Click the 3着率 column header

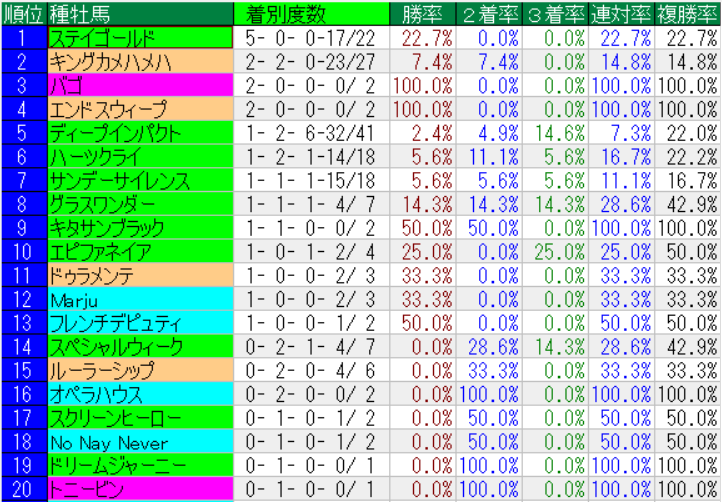[x=555, y=14]
